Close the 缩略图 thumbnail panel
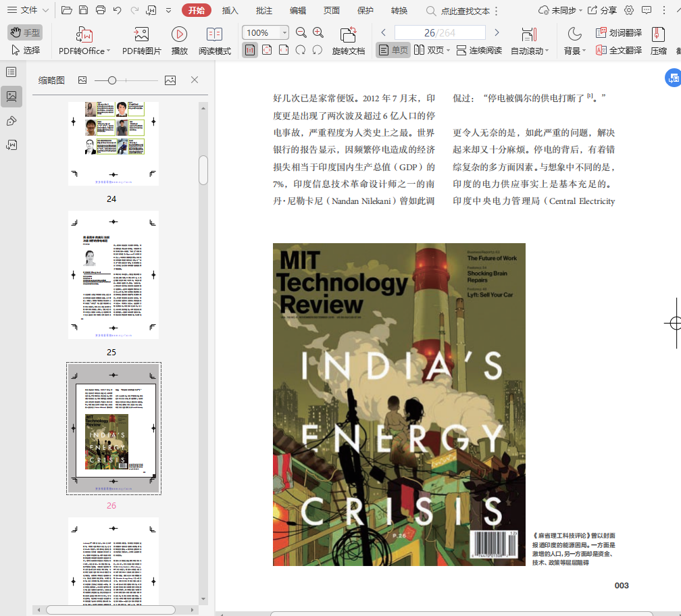Image resolution: width=681 pixels, height=616 pixels. pyautogui.click(x=195, y=80)
